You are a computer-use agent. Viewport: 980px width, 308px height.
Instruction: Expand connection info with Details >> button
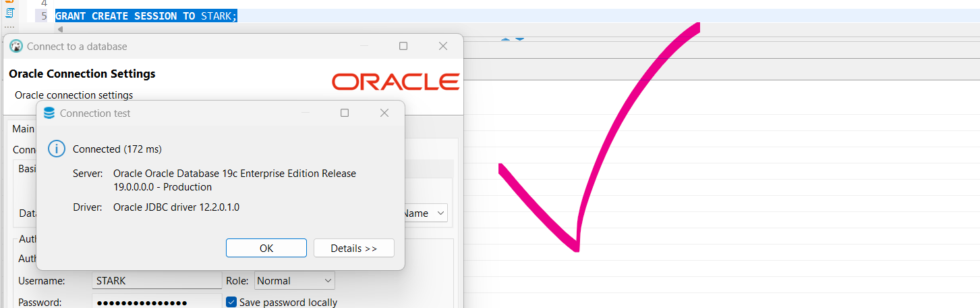tap(353, 249)
